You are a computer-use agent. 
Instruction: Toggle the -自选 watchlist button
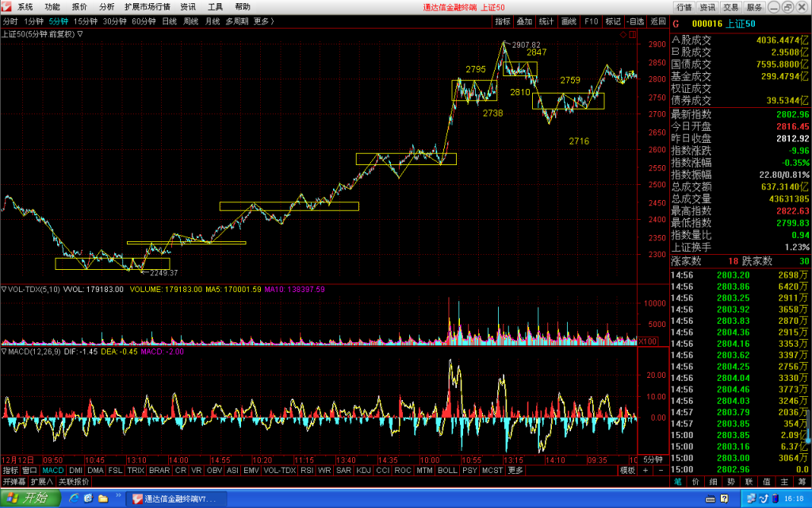pyautogui.click(x=635, y=21)
